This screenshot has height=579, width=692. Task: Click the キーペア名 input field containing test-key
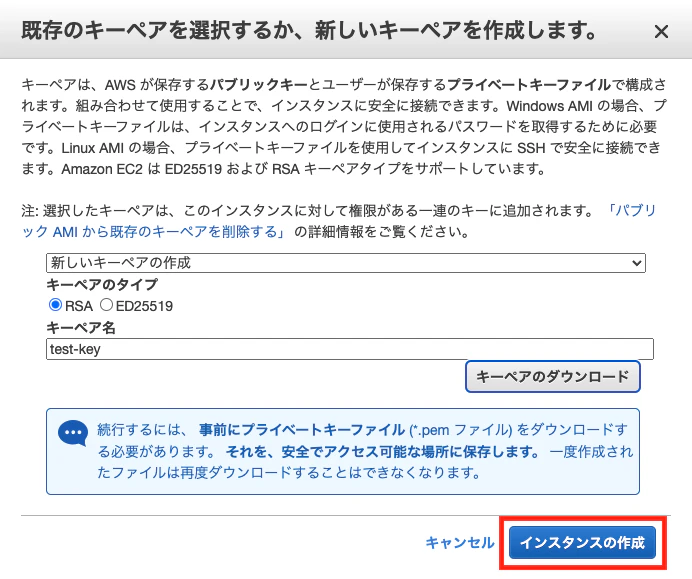350,349
